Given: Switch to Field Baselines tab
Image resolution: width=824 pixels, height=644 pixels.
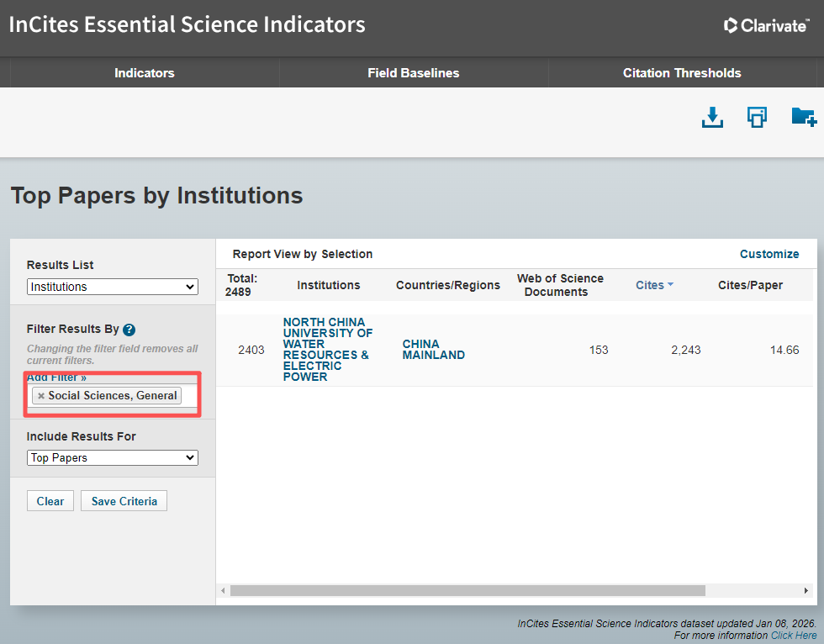Looking at the screenshot, I should tap(414, 73).
